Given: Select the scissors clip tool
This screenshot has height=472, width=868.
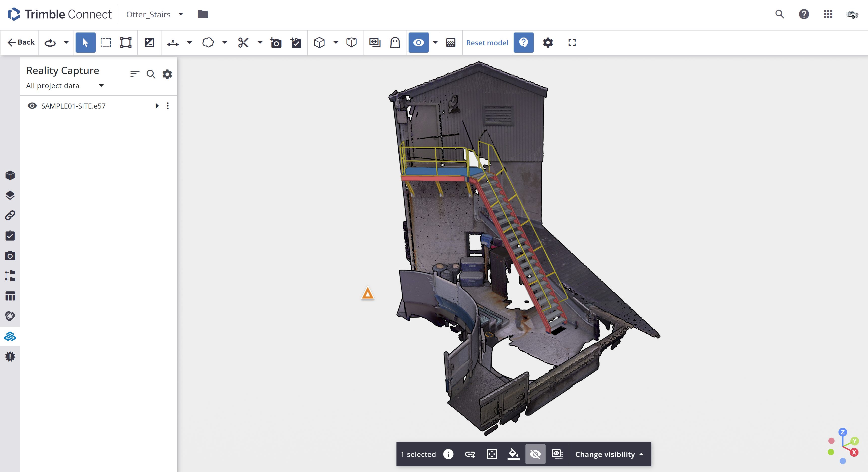Looking at the screenshot, I should coord(243,43).
